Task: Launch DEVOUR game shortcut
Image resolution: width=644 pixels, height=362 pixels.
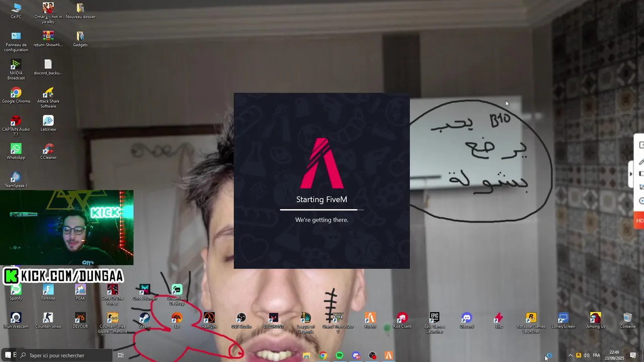Action: pyautogui.click(x=80, y=320)
